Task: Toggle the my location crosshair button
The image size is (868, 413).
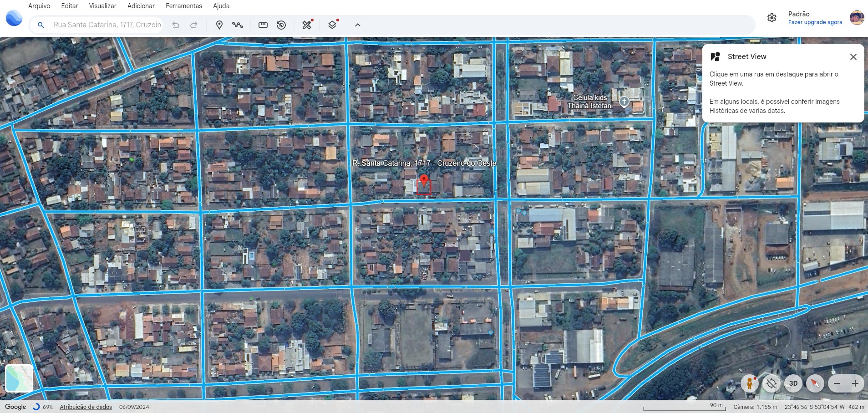Action: click(x=771, y=383)
